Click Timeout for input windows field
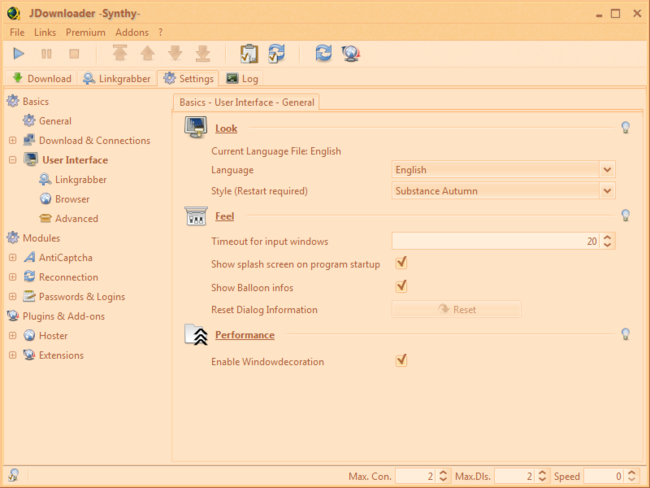This screenshot has width=650, height=488. [x=495, y=241]
